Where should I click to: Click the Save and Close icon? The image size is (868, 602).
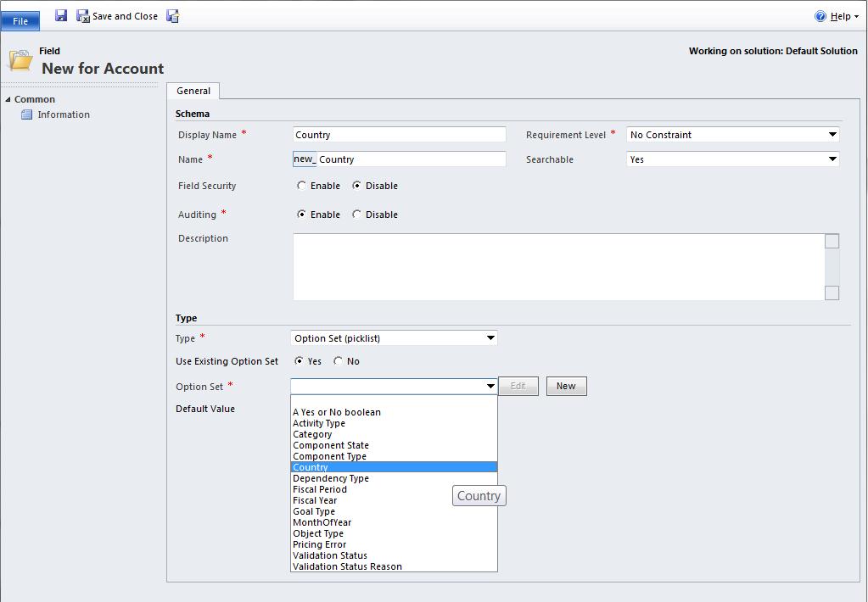pos(83,16)
